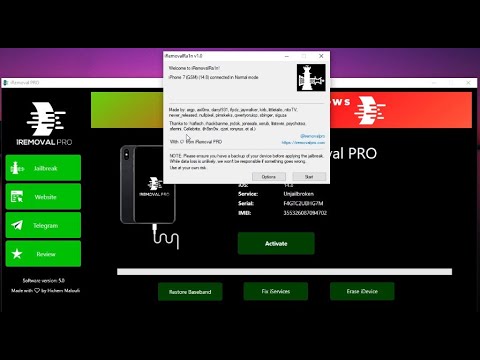Minimize the iRemovalRa1n dialog
The image size is (480, 360).
(x=287, y=56)
